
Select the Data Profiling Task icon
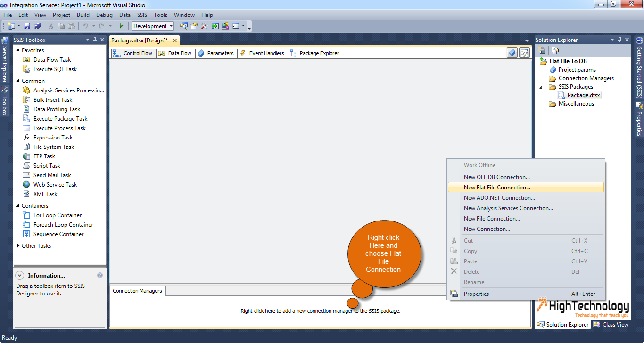point(26,109)
